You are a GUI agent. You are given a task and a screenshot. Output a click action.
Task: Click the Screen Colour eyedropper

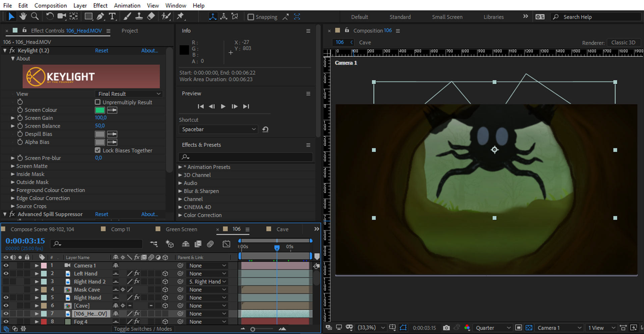112,110
